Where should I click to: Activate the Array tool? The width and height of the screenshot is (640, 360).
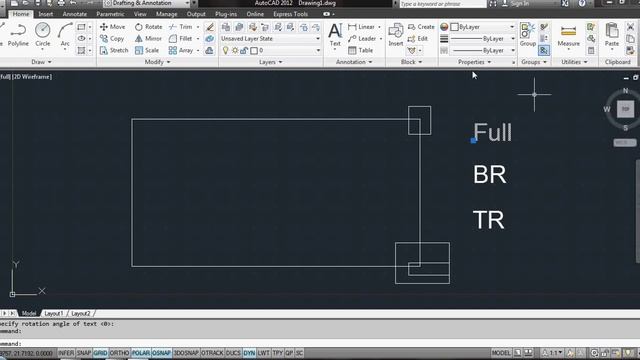pos(181,50)
